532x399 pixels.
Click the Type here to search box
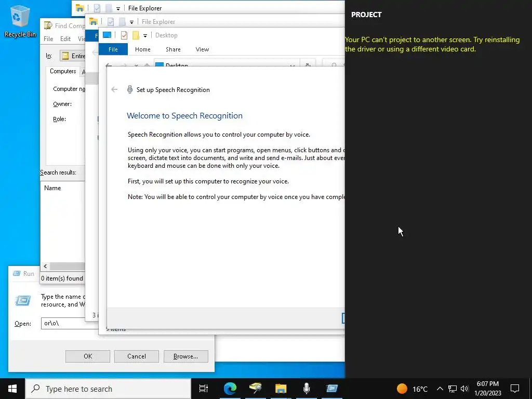click(x=109, y=389)
